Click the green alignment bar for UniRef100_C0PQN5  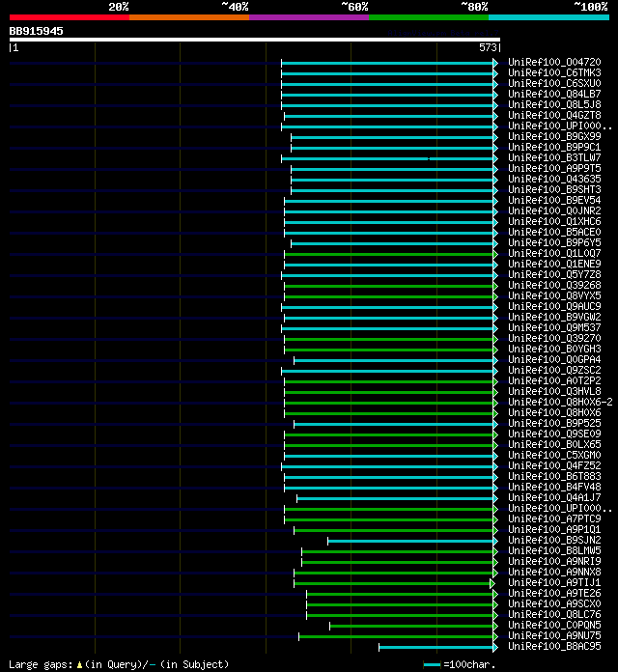pyautogui.click(x=411, y=627)
